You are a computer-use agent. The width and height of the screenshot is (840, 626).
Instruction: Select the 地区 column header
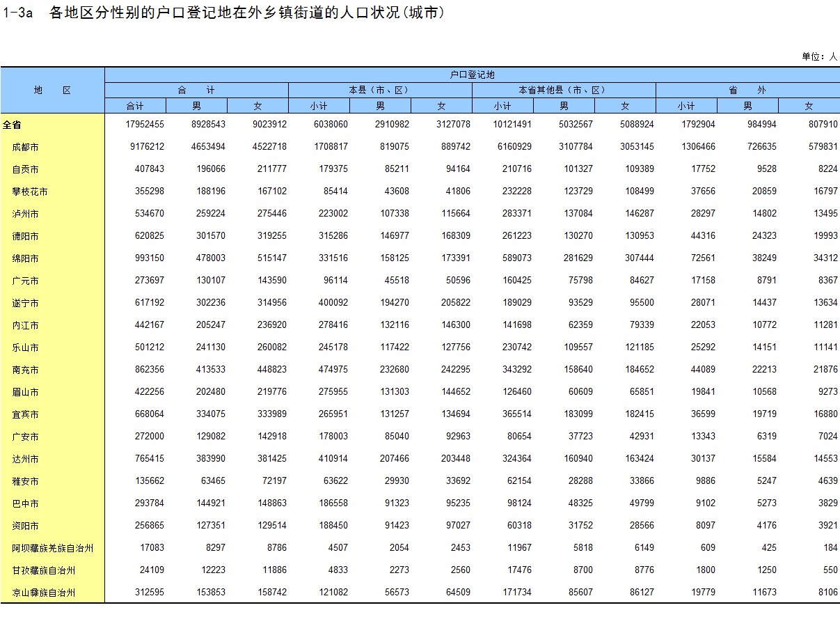tap(53, 91)
